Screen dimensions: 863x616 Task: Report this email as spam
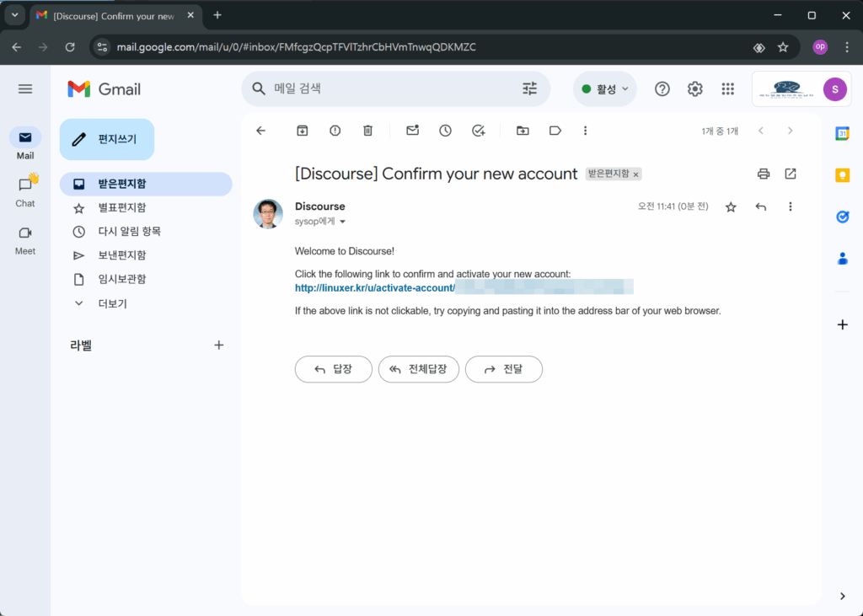(335, 131)
